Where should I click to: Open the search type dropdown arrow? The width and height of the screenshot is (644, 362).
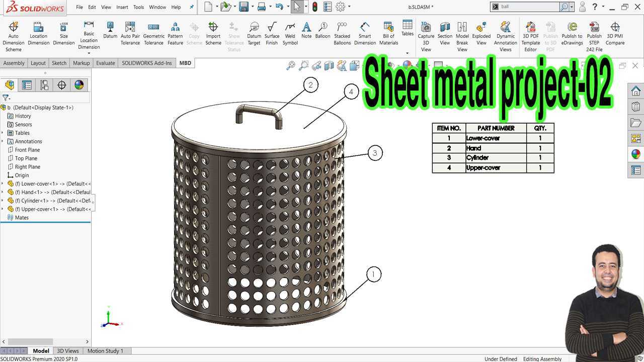572,7
